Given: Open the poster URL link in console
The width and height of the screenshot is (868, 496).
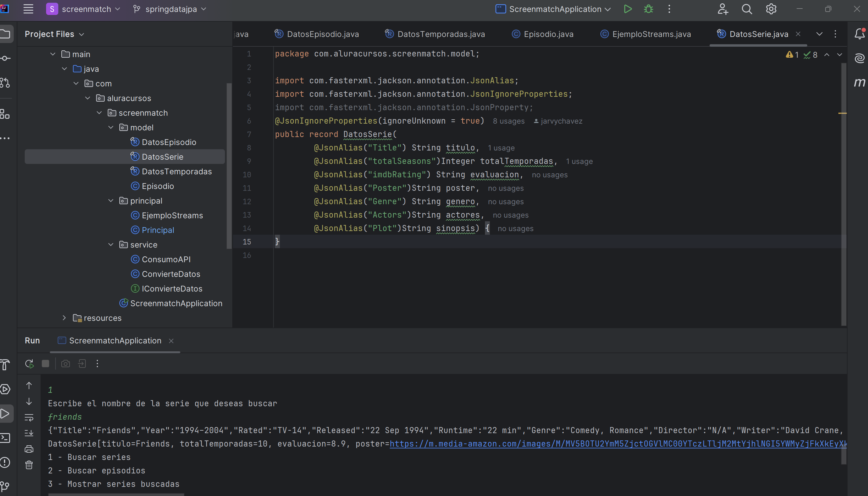Looking at the screenshot, I should [618, 444].
